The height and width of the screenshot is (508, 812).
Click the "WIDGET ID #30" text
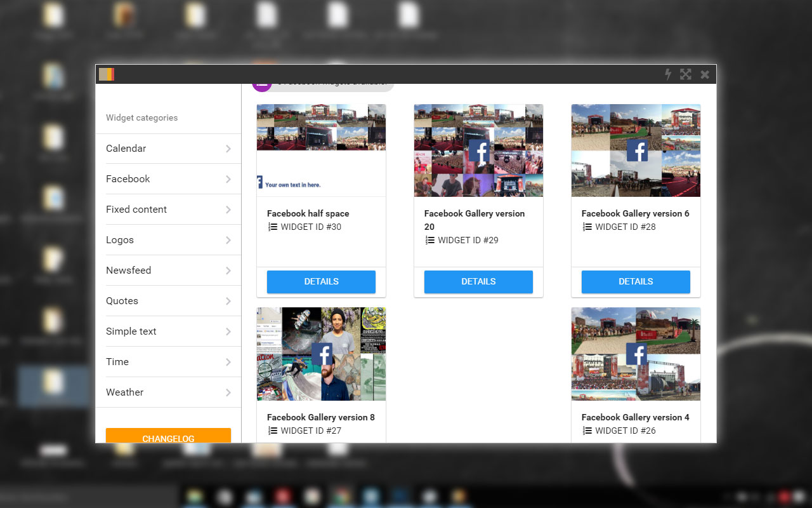(311, 227)
